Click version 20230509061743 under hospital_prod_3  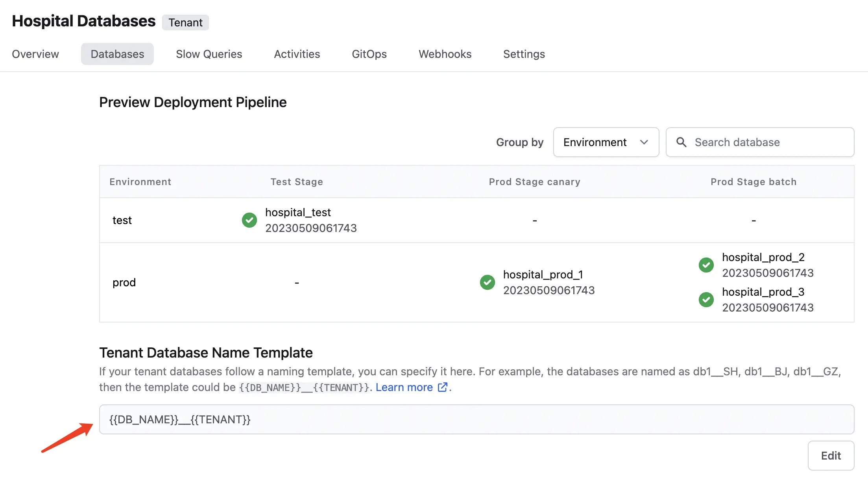tap(768, 308)
